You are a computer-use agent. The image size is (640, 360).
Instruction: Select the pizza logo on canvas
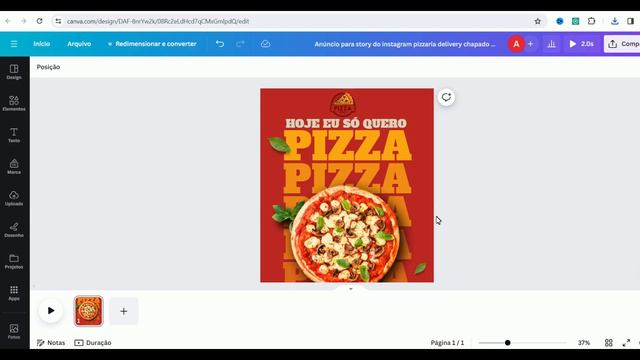pyautogui.click(x=343, y=103)
